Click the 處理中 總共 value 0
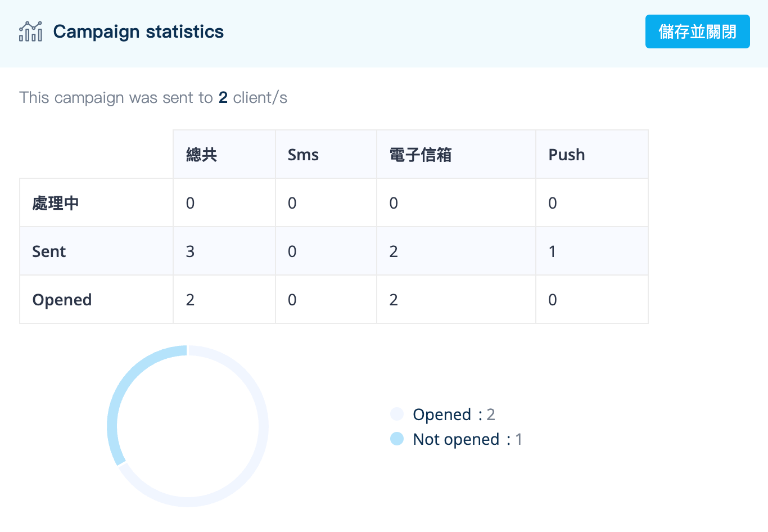Image resolution: width=768 pixels, height=532 pixels. click(x=190, y=203)
